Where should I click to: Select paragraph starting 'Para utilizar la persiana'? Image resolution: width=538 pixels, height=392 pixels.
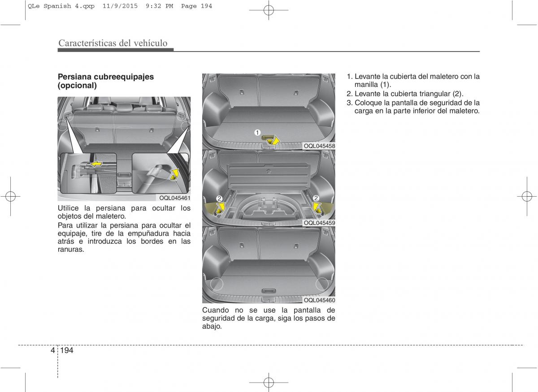124,237
